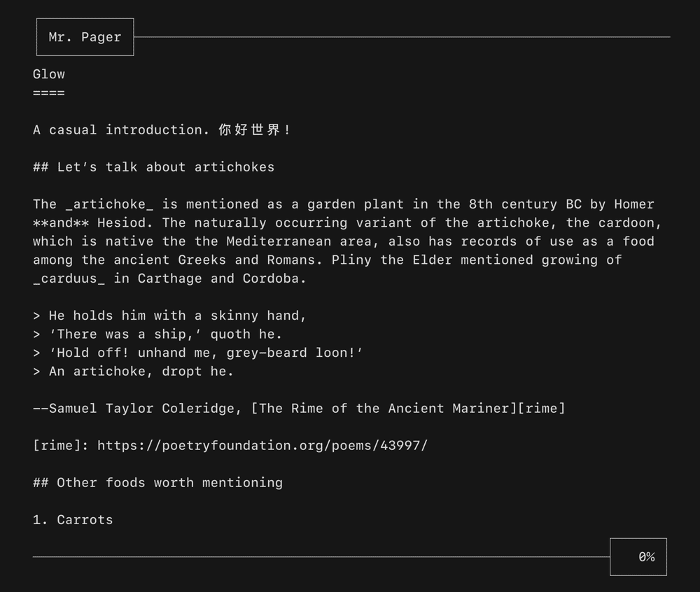Click the italic carduus term
Screen dimensions: 700x592
tap(70, 278)
